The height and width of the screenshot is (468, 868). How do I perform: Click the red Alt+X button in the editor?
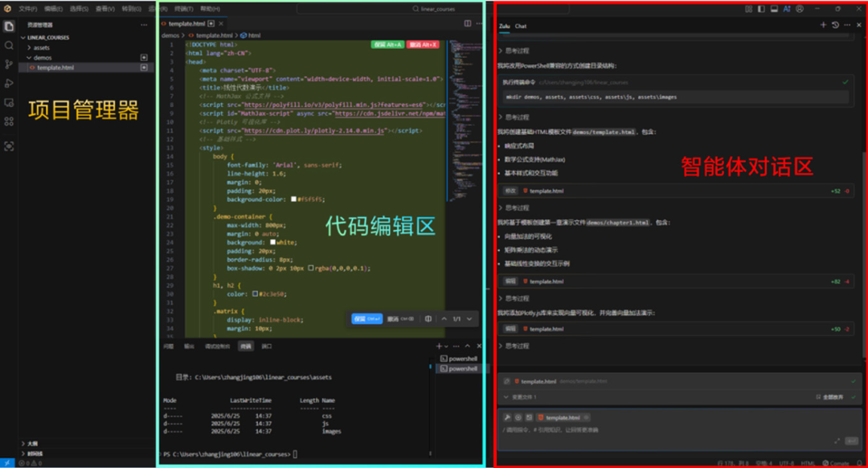point(423,45)
